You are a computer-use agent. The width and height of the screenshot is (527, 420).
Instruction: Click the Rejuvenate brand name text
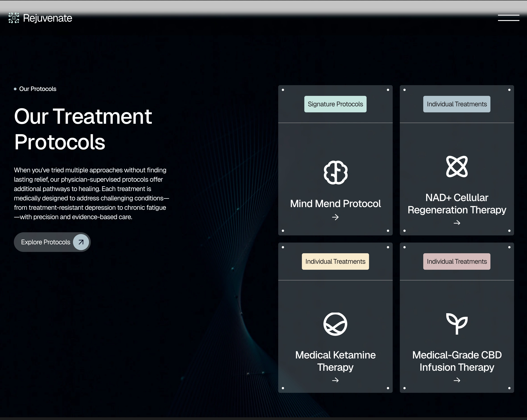(x=48, y=18)
